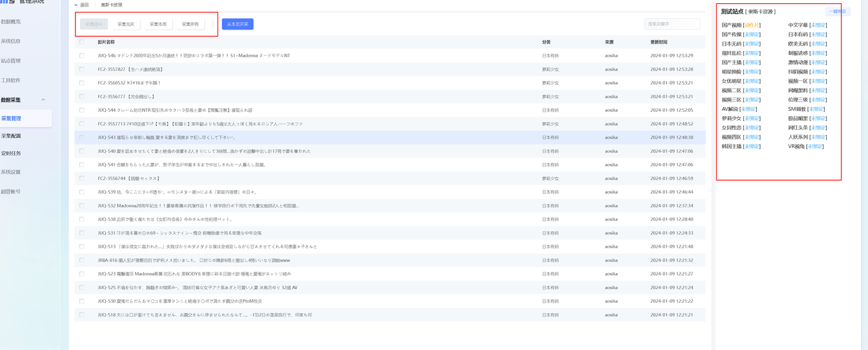868x350 pixels.
Task: Click 未绑定 link next to 中文字幕
Action: point(818,25)
